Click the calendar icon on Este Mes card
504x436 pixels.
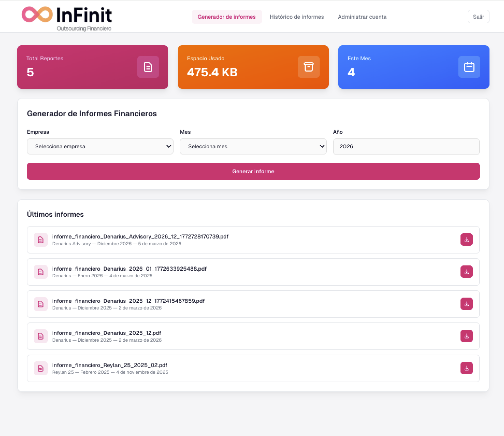[469, 67]
